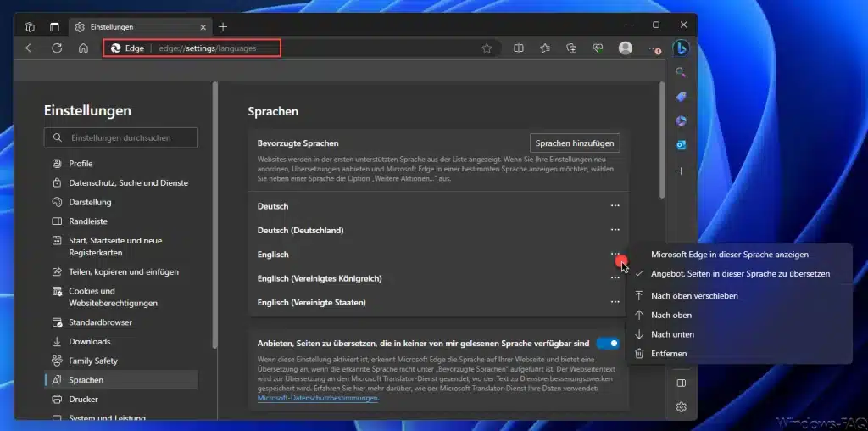Toggle sidebar visibility icon at bottom
868x431 pixels.
[x=682, y=383]
